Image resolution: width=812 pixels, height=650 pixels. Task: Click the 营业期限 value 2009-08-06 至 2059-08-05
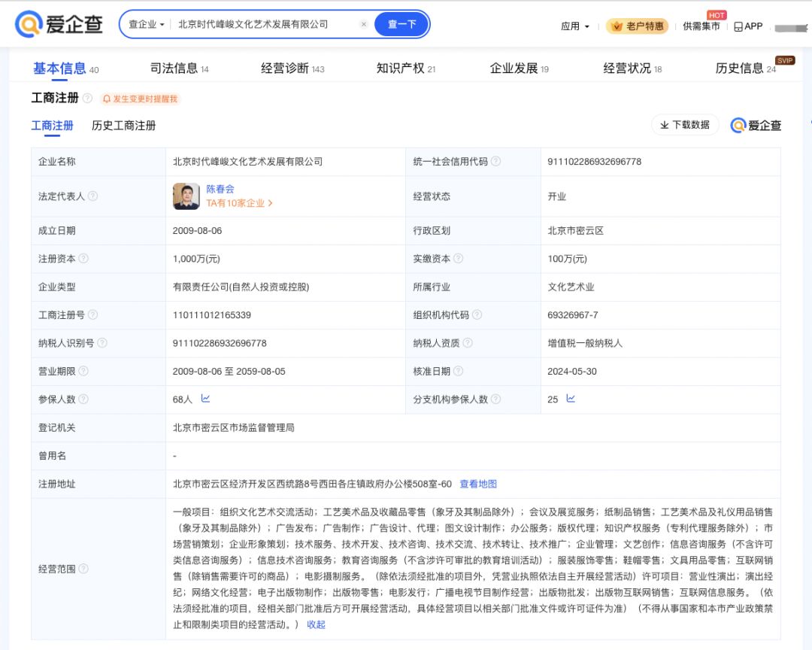pyautogui.click(x=229, y=371)
